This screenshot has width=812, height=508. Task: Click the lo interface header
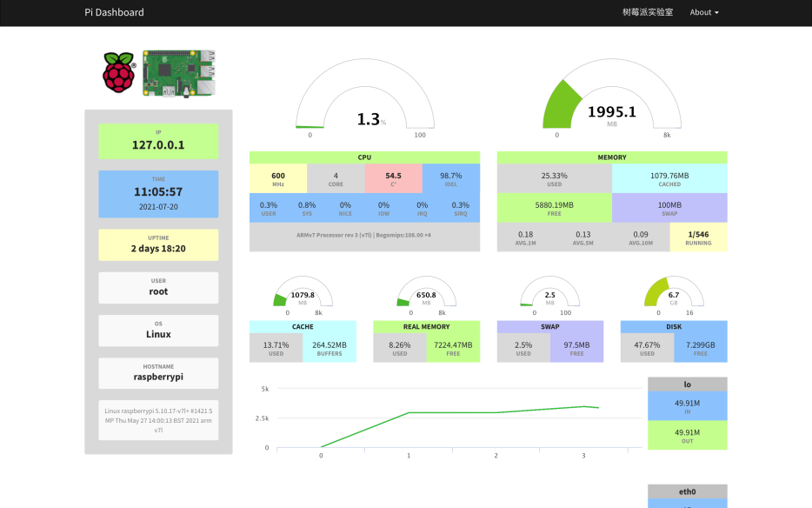tap(687, 384)
